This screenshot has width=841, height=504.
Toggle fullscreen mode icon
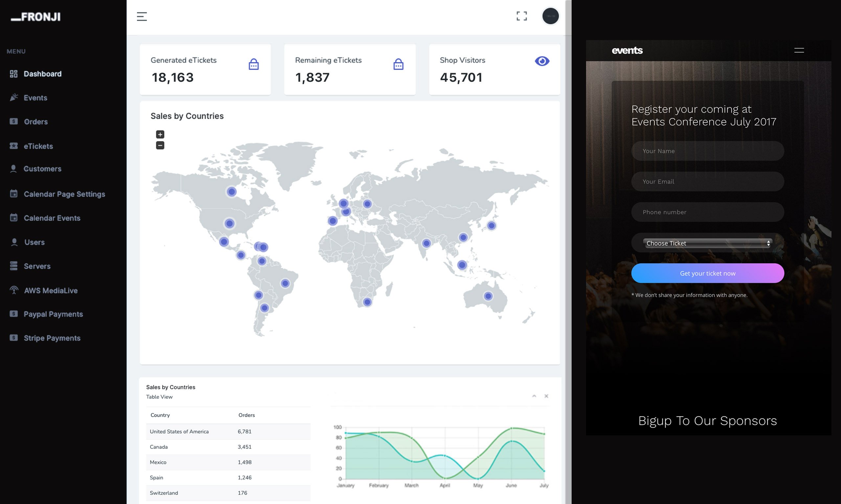(x=521, y=16)
